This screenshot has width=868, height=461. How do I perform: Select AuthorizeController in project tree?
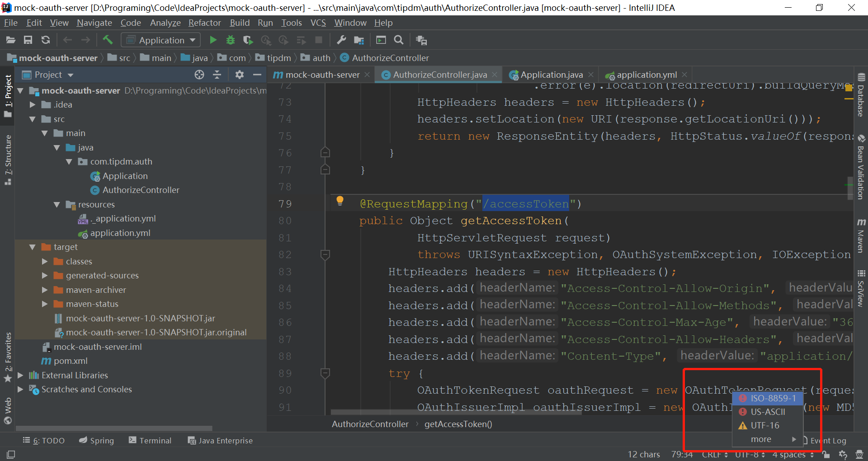pos(141,190)
